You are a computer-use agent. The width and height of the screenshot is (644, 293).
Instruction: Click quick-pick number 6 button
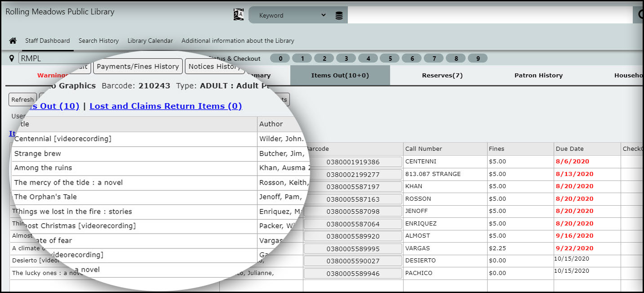(412, 59)
